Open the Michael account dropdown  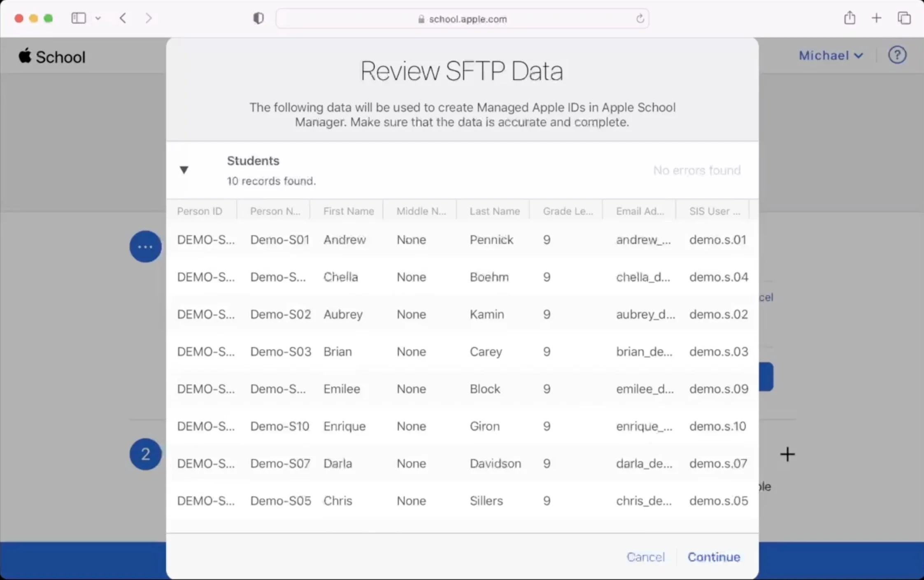(830, 56)
